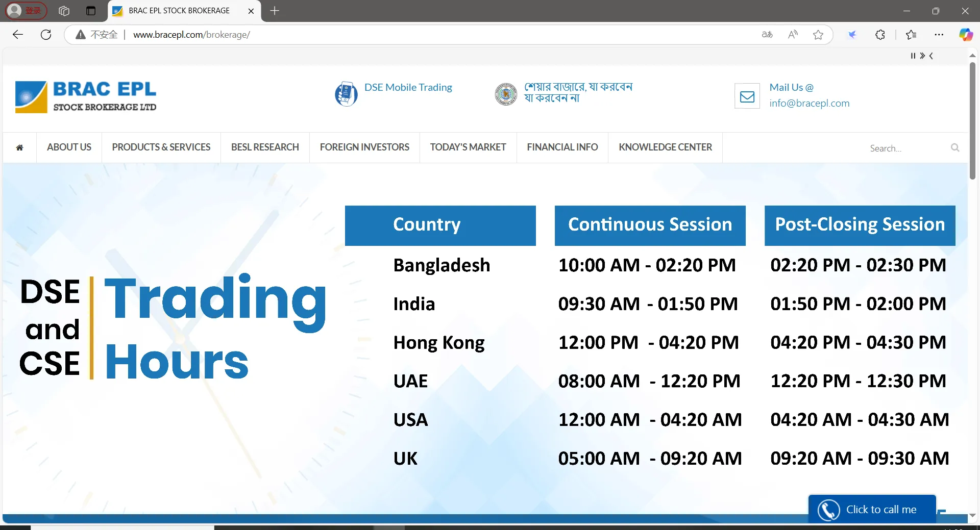Click the DSE Mobile Trading phone icon
This screenshot has width=980, height=530.
346,94
